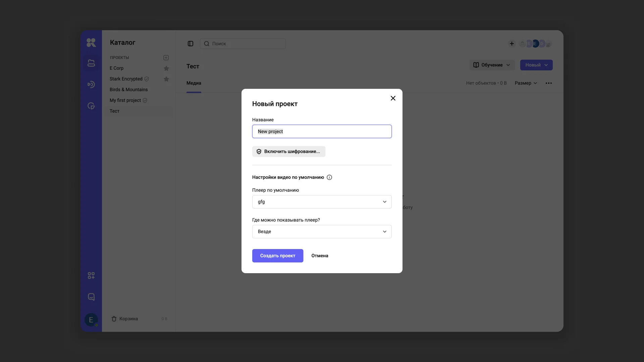Open the apps grid icon near sidebar bottom
Viewport: 644px width, 362px height.
coord(91,275)
